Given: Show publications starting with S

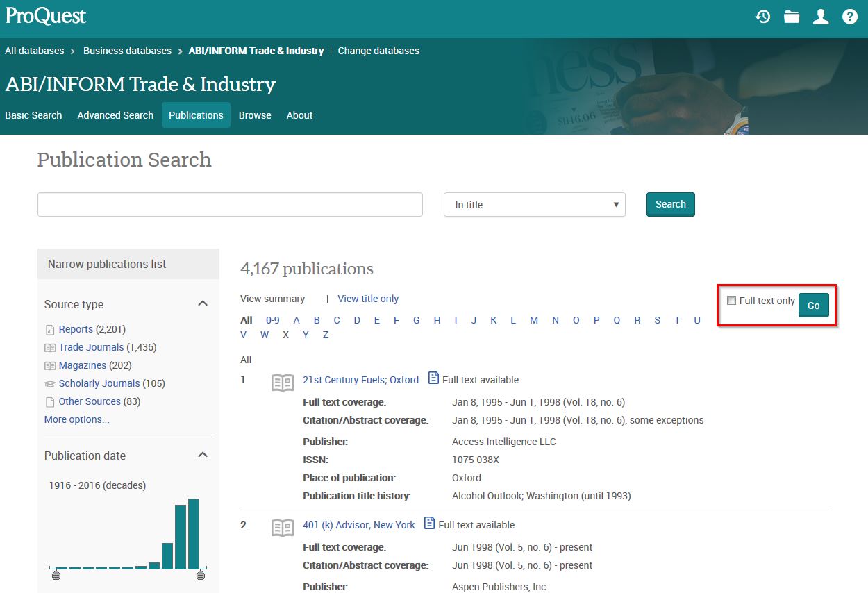Looking at the screenshot, I should click(x=657, y=320).
